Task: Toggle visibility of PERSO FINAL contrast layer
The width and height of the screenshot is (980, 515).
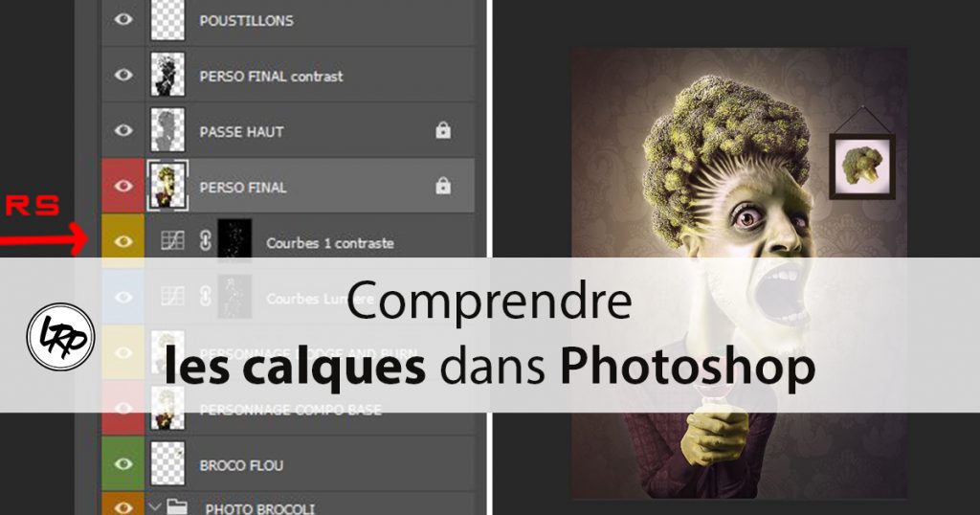Action: coord(123,75)
